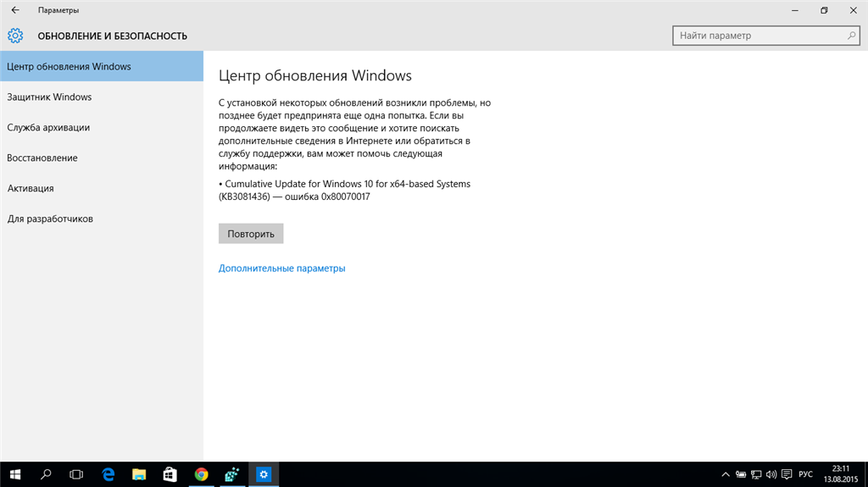Open the Windows Start menu
Image resolution: width=868 pixels, height=487 pixels.
(x=15, y=474)
